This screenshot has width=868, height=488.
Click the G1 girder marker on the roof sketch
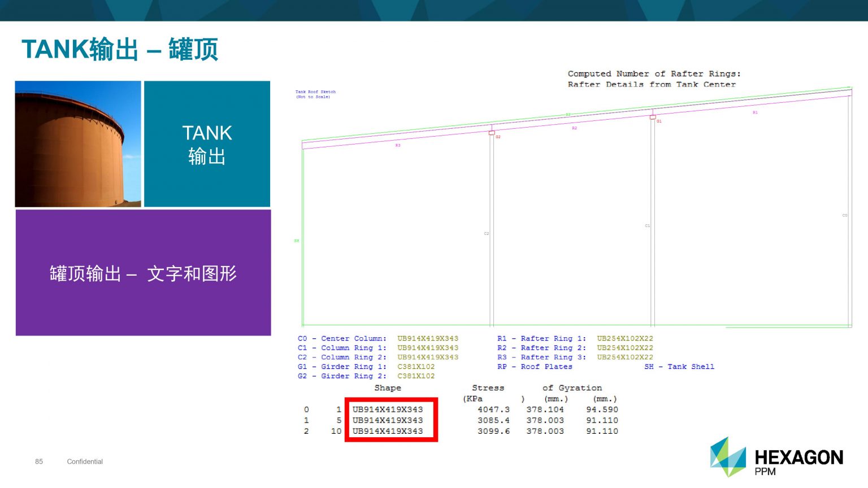653,117
